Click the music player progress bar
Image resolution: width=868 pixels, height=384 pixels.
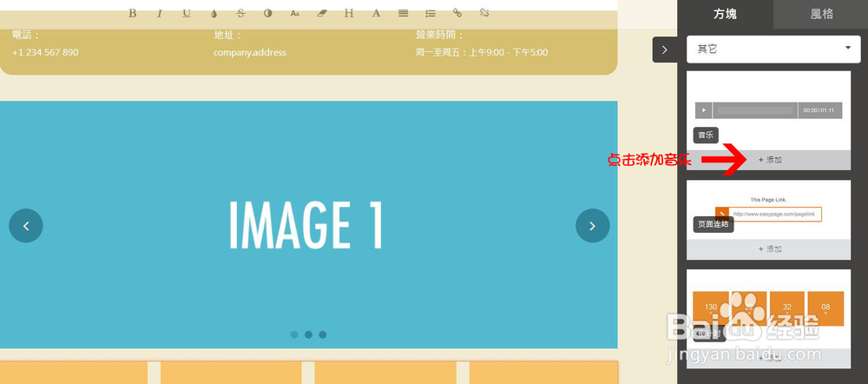click(755, 110)
